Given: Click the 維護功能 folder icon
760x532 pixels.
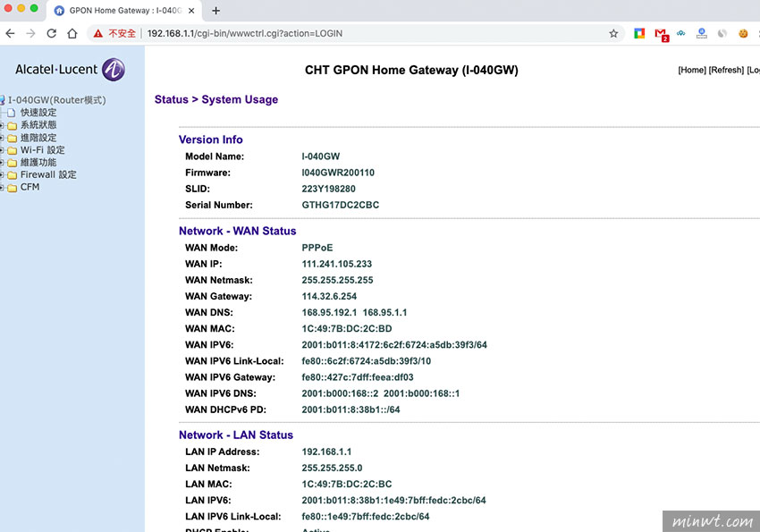Looking at the screenshot, I should tap(13, 163).
